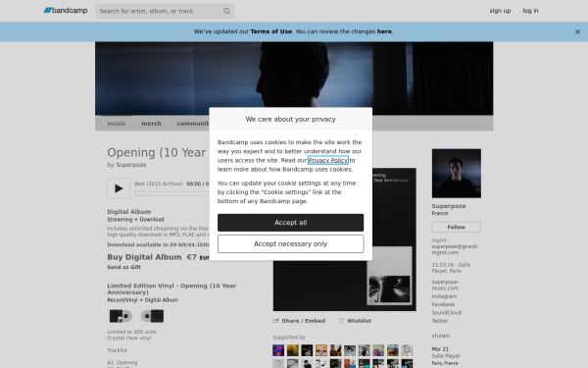Image resolution: width=588 pixels, height=368 pixels.
Task: Click fifth supporter avatar in top row
Action: point(335,350)
